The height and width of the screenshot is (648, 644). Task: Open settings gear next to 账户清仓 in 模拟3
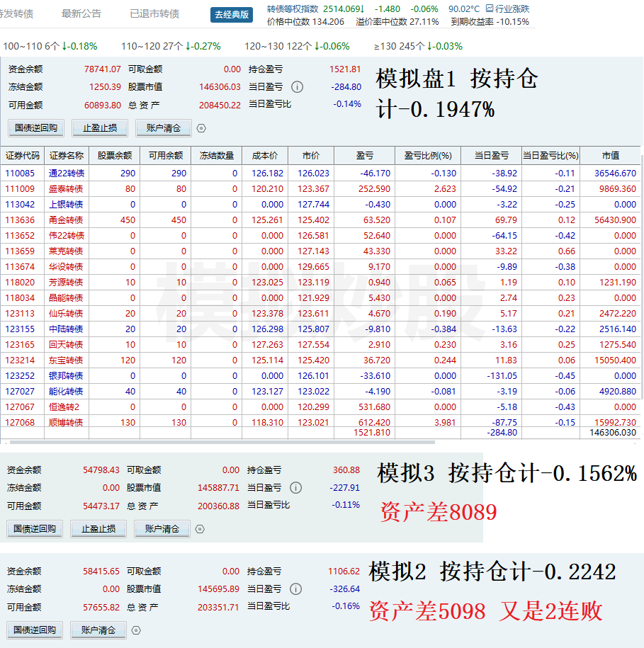point(200,529)
